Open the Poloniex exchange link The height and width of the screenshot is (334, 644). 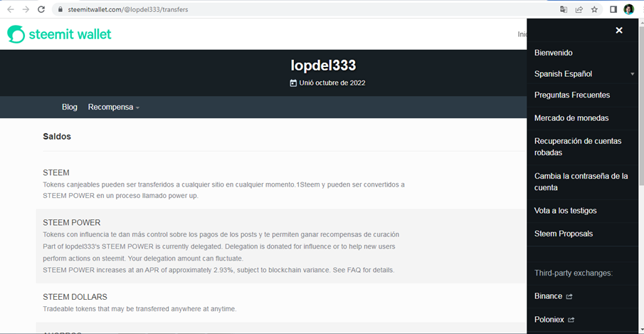click(549, 320)
